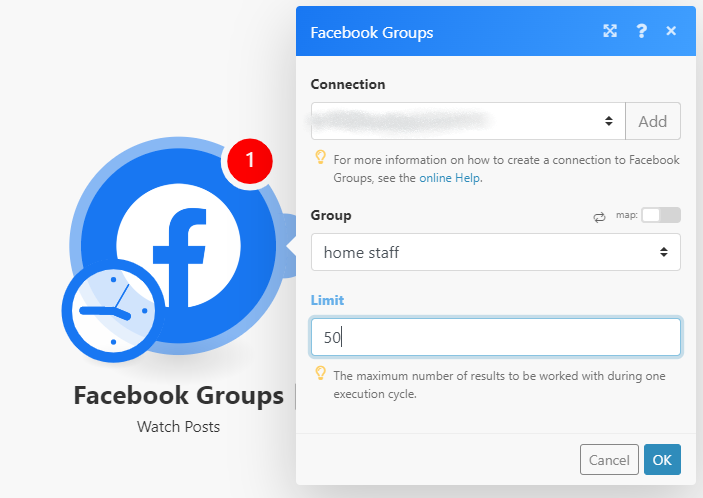The image size is (703, 498).
Task: Close the Facebook Groups dialog
Action: pos(671,31)
